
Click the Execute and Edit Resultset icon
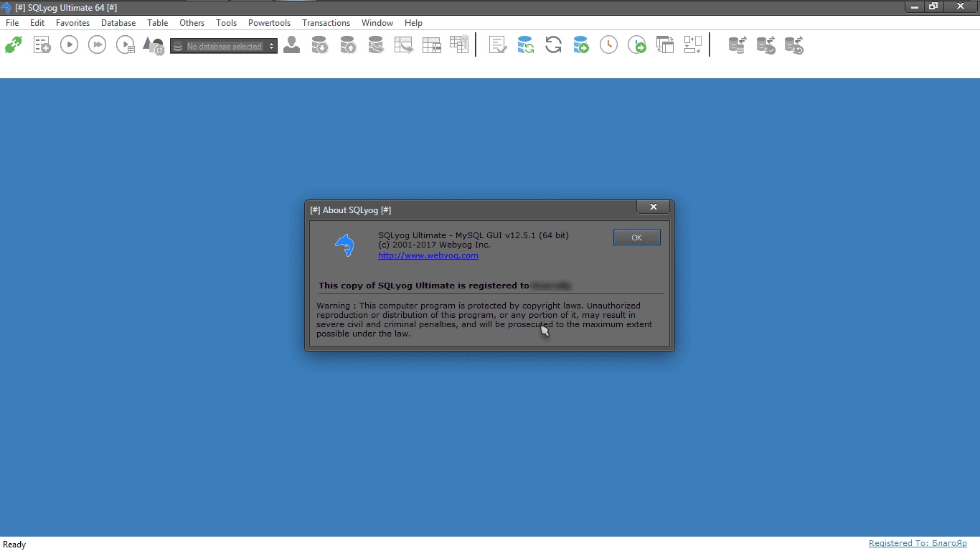(126, 45)
